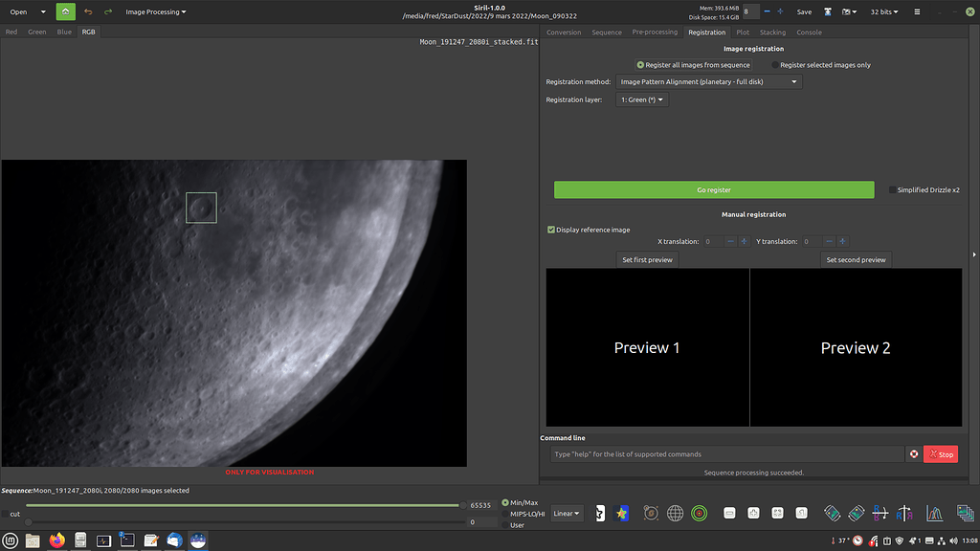The image size is (980, 551).
Task: Switch to the Green channel tab
Action: (x=36, y=32)
